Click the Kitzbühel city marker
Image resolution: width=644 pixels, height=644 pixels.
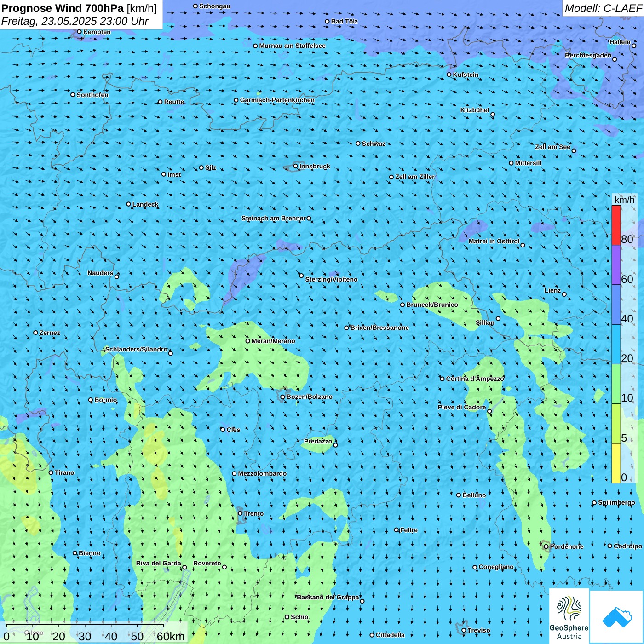[493, 115]
